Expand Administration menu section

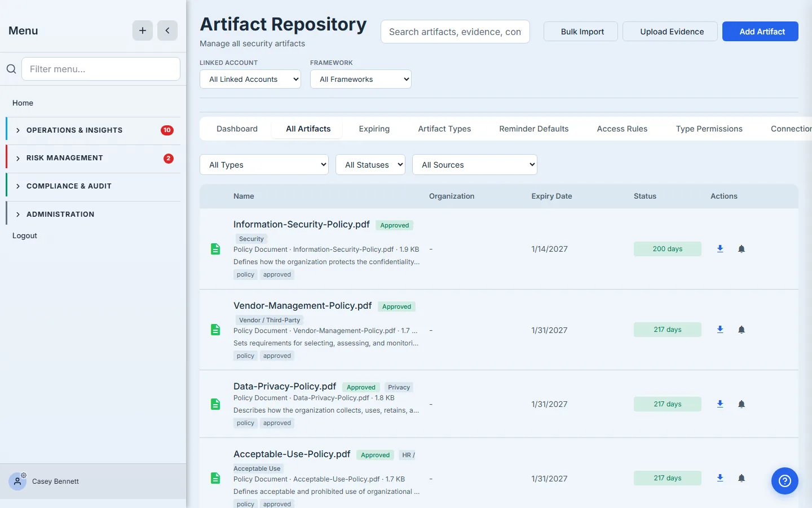pos(93,214)
